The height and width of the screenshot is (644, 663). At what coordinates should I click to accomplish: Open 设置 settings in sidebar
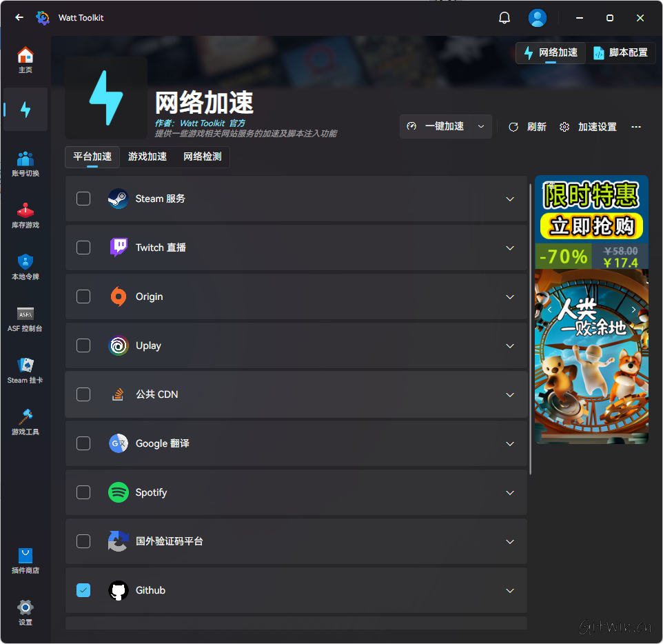click(x=25, y=612)
